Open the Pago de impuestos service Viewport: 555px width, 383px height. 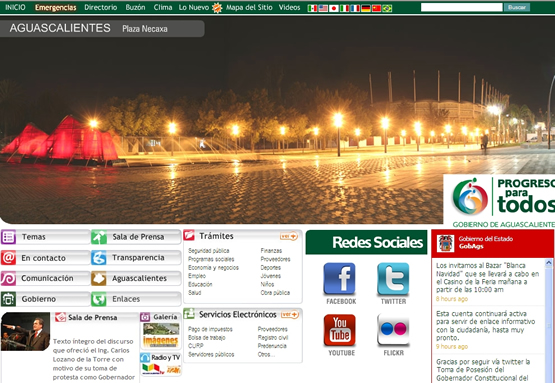pyautogui.click(x=210, y=329)
